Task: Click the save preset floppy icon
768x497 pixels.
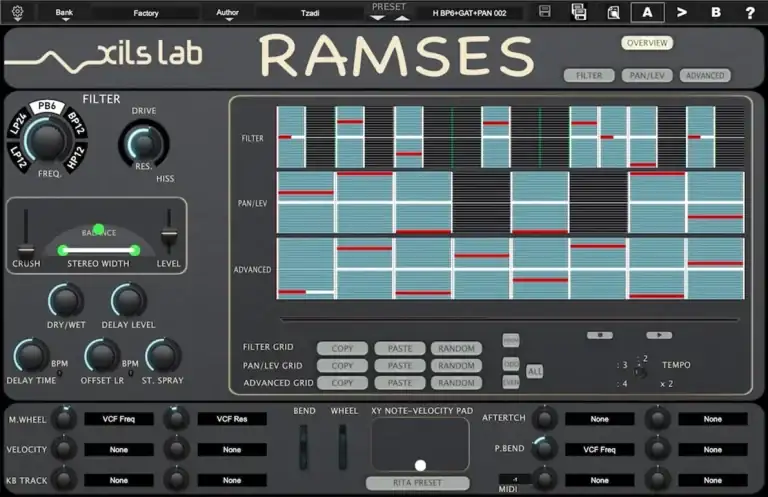Action: tap(545, 12)
